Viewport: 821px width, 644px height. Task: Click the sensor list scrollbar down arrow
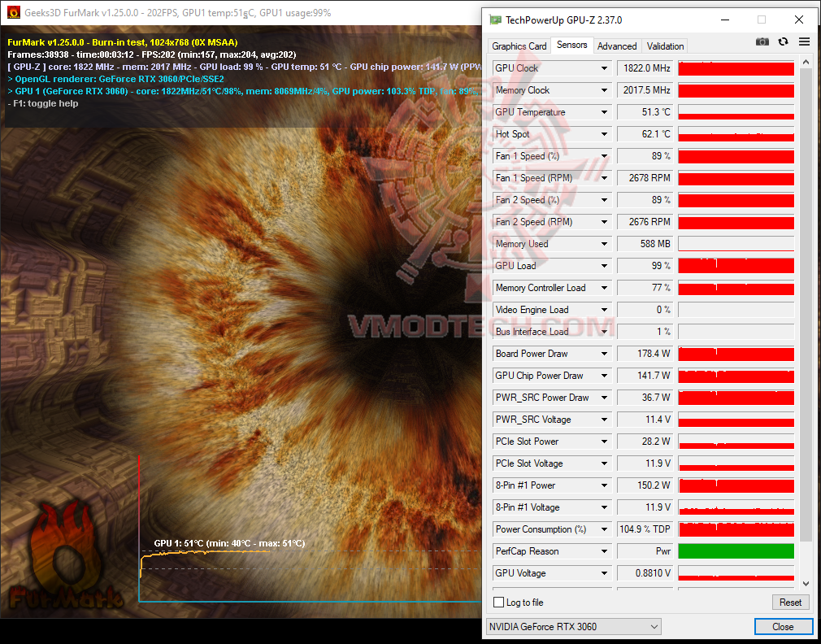pos(806,583)
